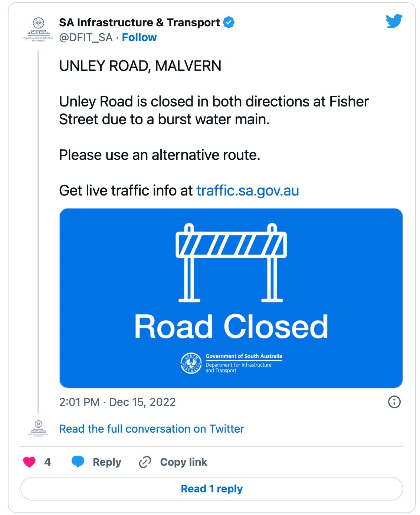Screen dimensions: 420x515
Task: Open the tweet info circle icon
Action: pyautogui.click(x=394, y=402)
